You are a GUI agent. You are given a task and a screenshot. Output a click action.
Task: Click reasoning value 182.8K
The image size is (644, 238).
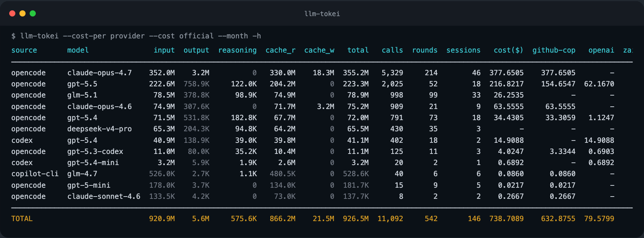pyautogui.click(x=244, y=118)
